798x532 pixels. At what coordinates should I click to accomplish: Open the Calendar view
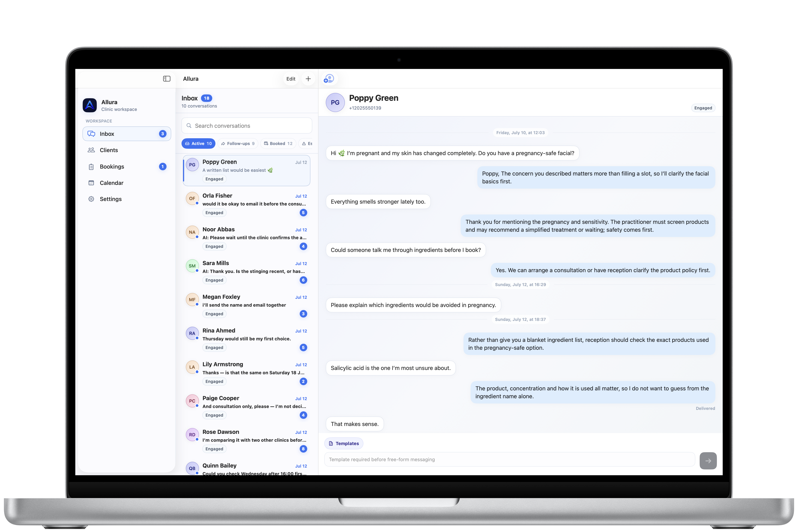[x=127, y=183]
